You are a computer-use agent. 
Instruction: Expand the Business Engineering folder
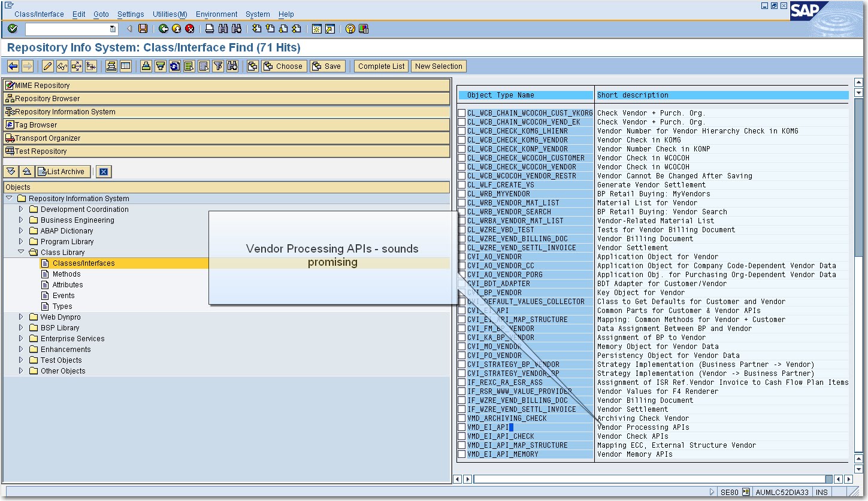[x=21, y=220]
